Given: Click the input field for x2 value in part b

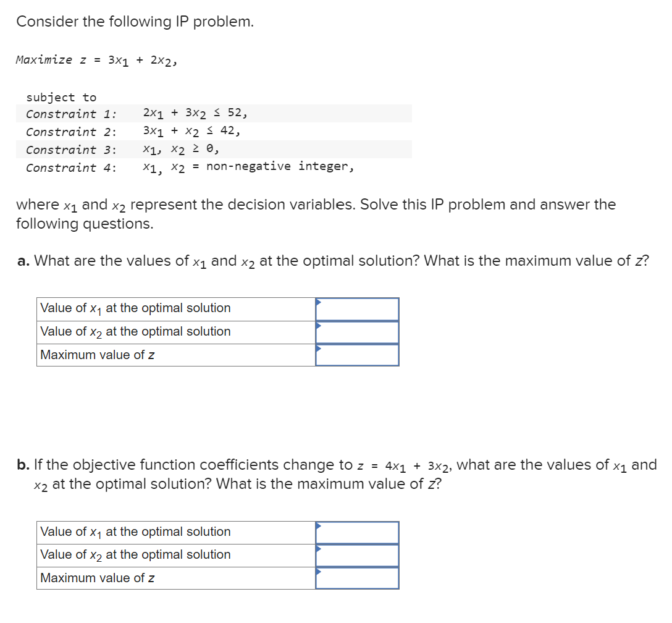Looking at the screenshot, I should coord(358,555).
